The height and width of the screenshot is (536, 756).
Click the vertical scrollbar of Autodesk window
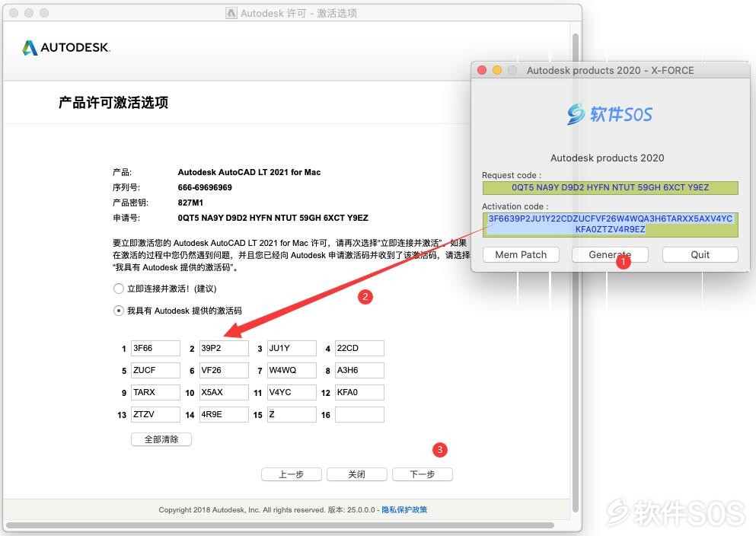click(576, 272)
